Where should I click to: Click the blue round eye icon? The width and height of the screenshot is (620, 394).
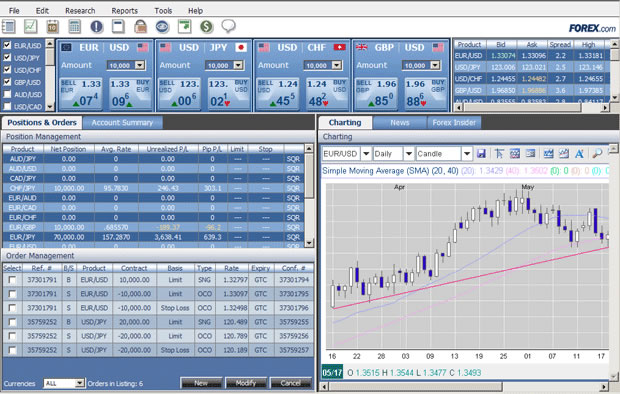(x=163, y=27)
